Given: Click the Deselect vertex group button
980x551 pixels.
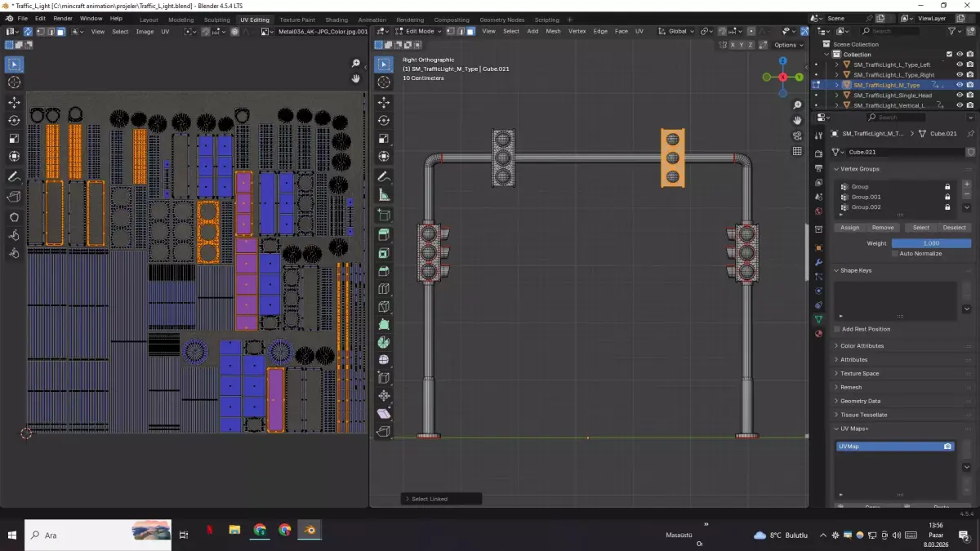Looking at the screenshot, I should pos(954,228).
